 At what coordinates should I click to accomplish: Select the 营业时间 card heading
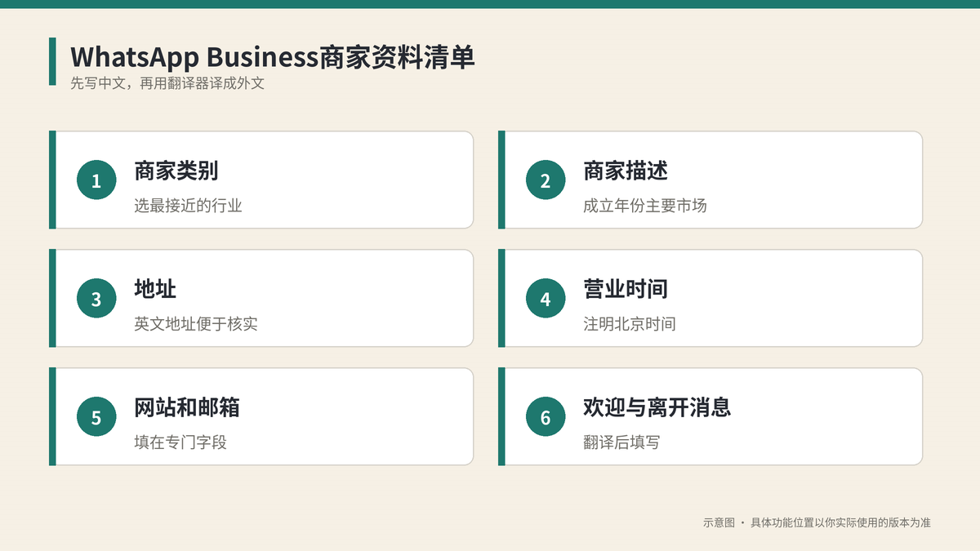(626, 289)
